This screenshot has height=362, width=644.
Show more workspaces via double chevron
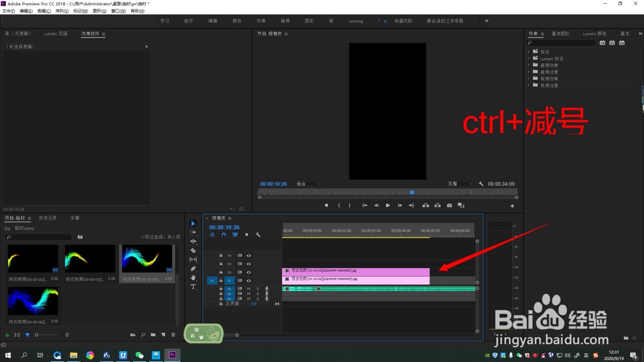(487, 21)
